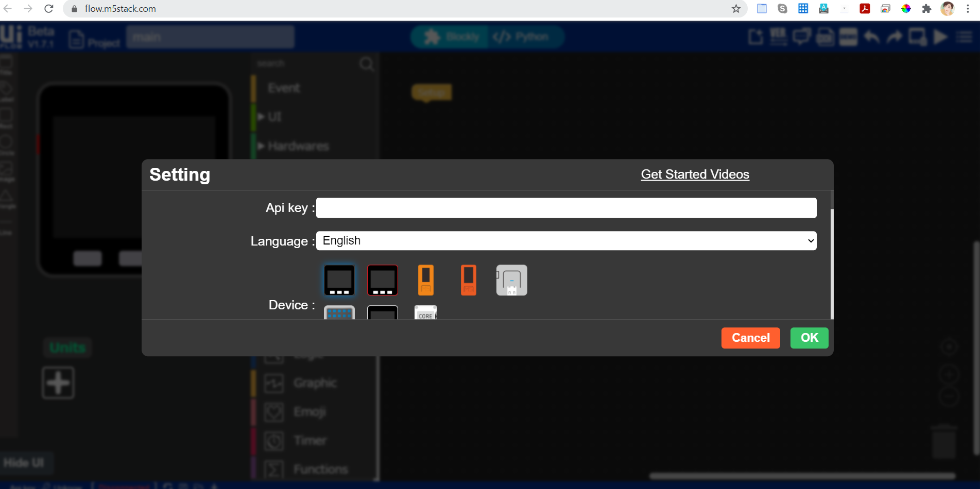980x489 pixels.
Task: Choose the dark orange M5Stick device
Action: [x=469, y=280]
